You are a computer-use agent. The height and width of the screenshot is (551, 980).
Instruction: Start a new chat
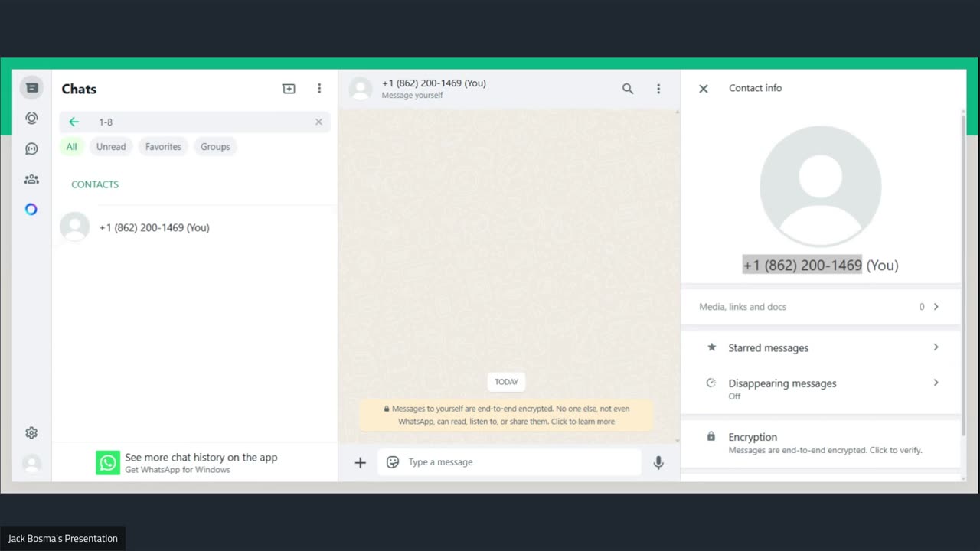pos(289,89)
